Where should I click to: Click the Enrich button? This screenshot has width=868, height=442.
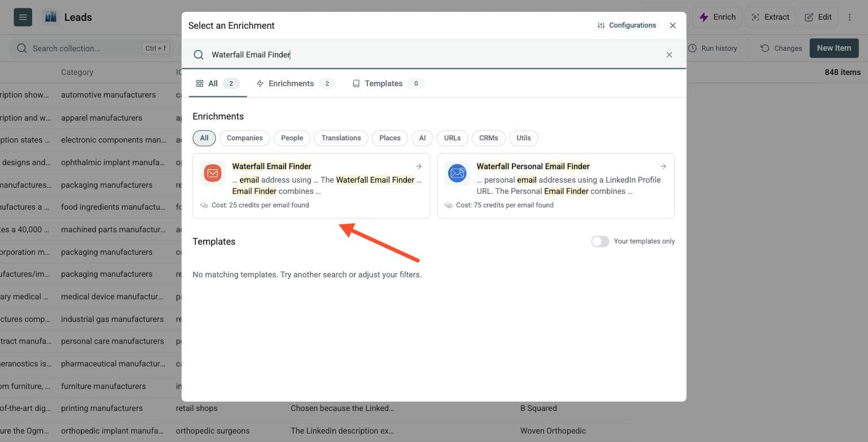point(717,17)
